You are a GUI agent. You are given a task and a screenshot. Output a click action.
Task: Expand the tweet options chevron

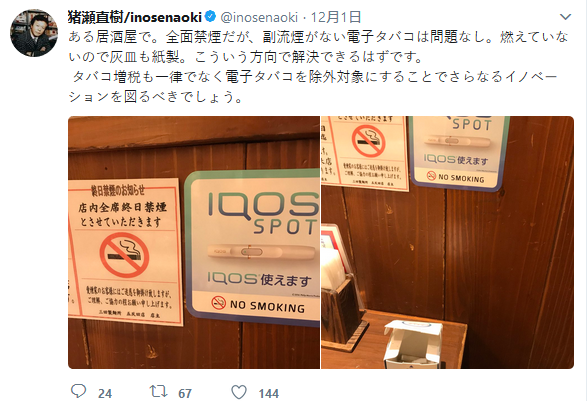pos(565,17)
